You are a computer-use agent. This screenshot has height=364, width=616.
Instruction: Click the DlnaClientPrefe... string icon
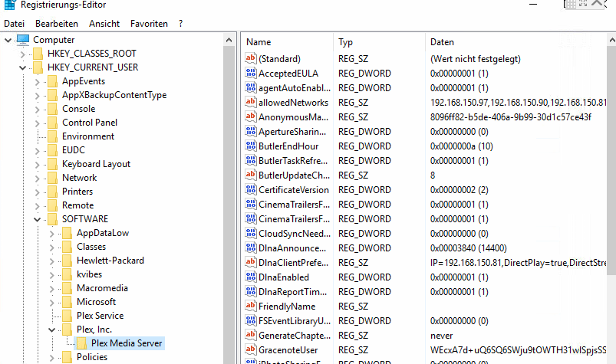point(250,262)
